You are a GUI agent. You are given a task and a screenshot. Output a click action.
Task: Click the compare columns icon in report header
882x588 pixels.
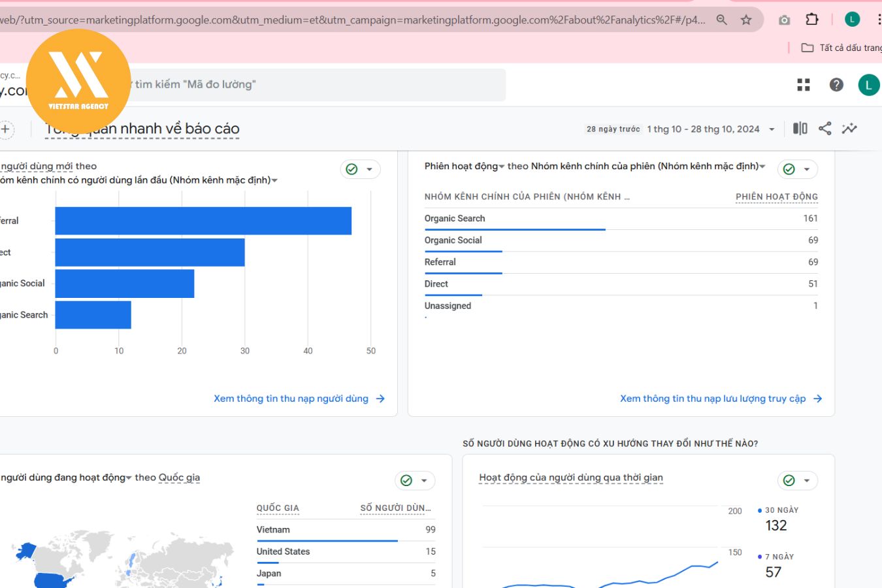800,128
